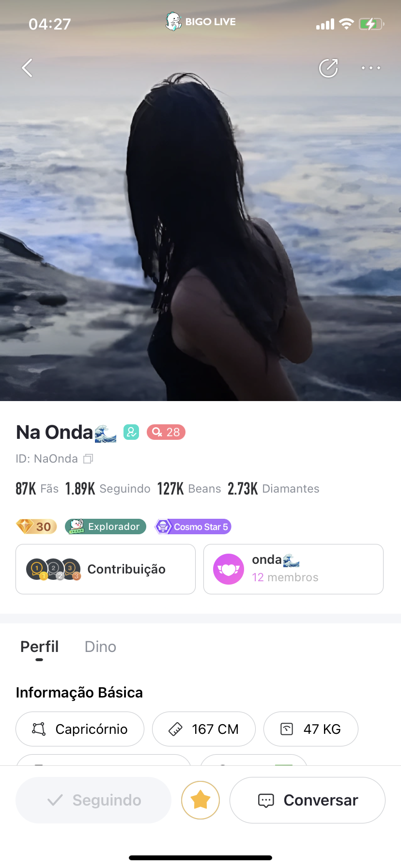Toggle the Seguindo follow button
This screenshot has height=868, width=401.
coord(93,800)
